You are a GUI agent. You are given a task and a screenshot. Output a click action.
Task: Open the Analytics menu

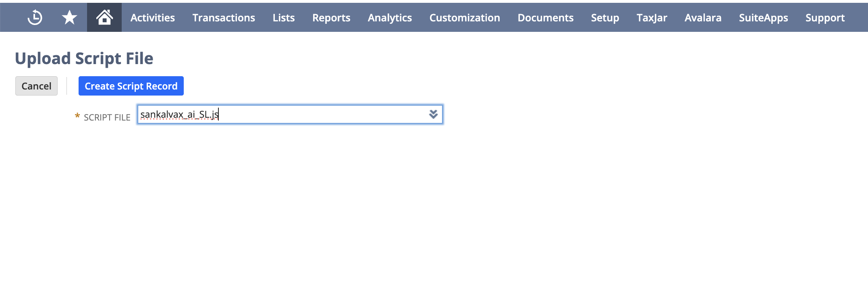[x=390, y=18]
